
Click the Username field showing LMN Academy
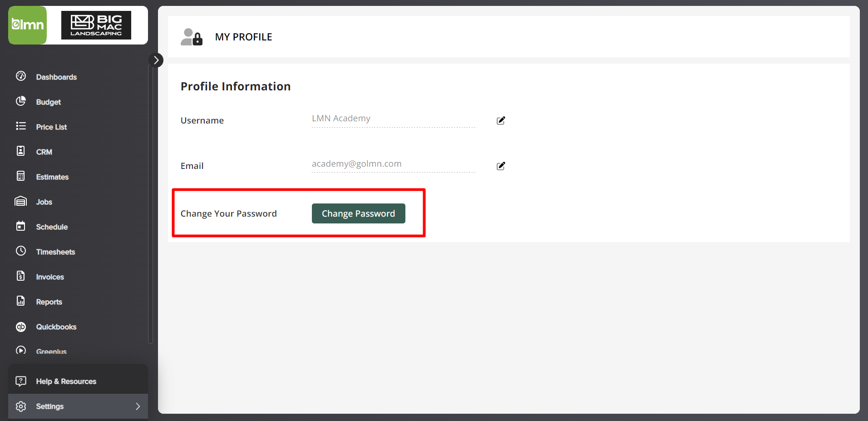coord(393,119)
